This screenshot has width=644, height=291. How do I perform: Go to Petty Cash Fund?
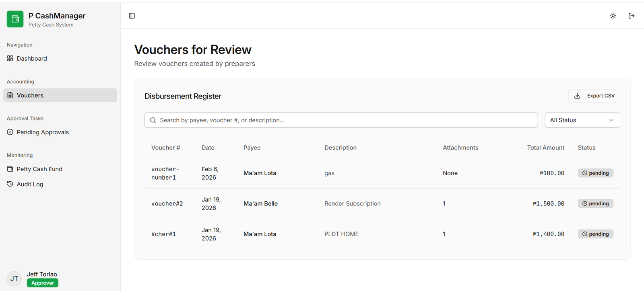[x=39, y=169]
